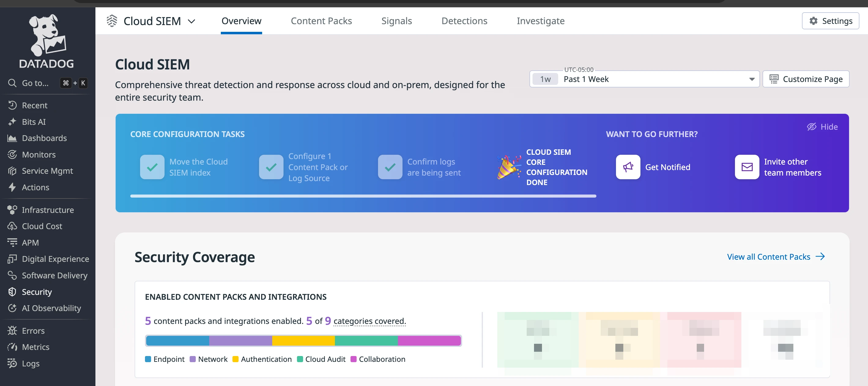The width and height of the screenshot is (868, 386).
Task: Select Bits AI in the sidebar
Action: [34, 122]
